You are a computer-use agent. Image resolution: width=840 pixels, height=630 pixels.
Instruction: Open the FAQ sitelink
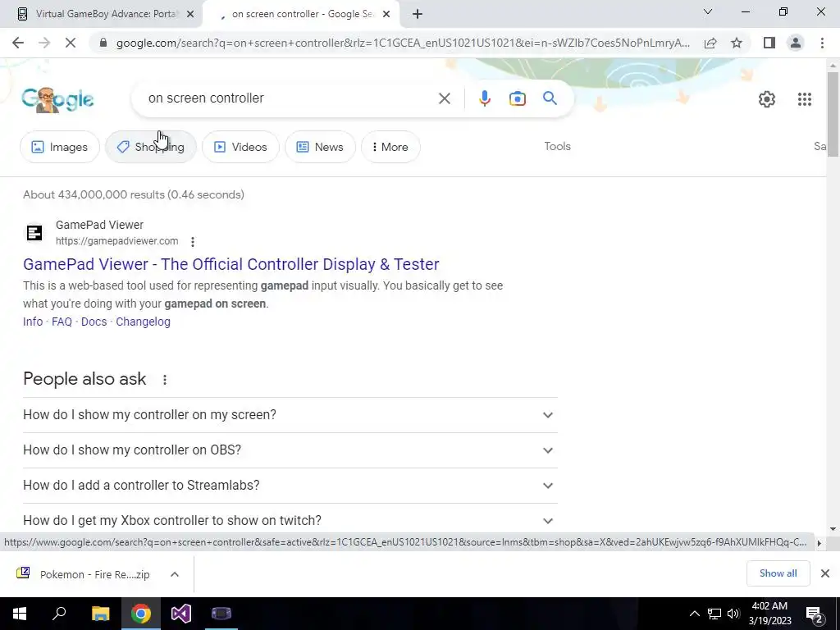coord(62,322)
